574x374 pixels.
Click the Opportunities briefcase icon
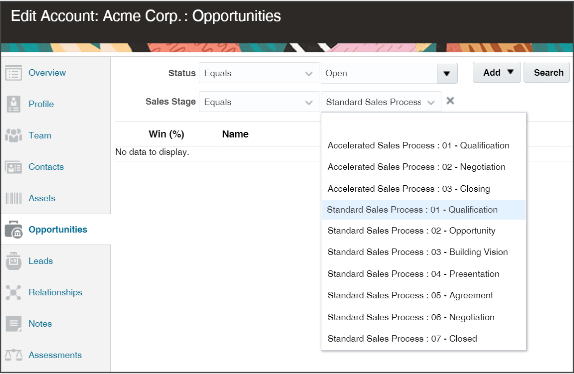point(14,229)
